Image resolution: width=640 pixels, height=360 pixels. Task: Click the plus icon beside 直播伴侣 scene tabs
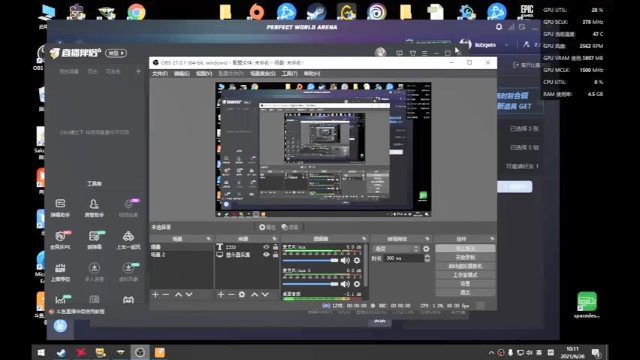(138, 71)
